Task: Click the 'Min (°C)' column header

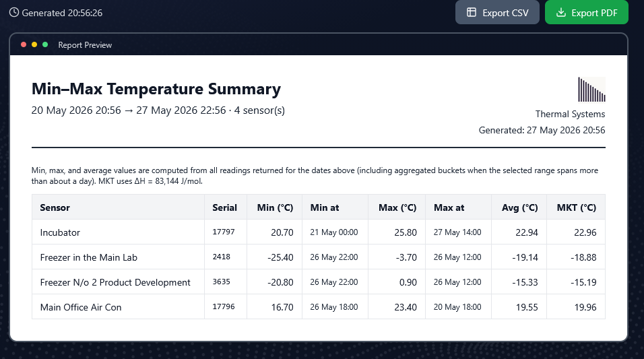Action: tap(275, 208)
